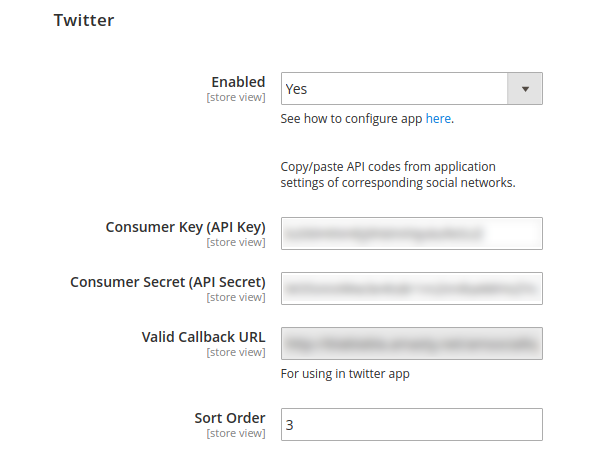This screenshot has width=602, height=455.
Task: Focus the Consumer Key (API Key) field
Action: click(x=412, y=233)
